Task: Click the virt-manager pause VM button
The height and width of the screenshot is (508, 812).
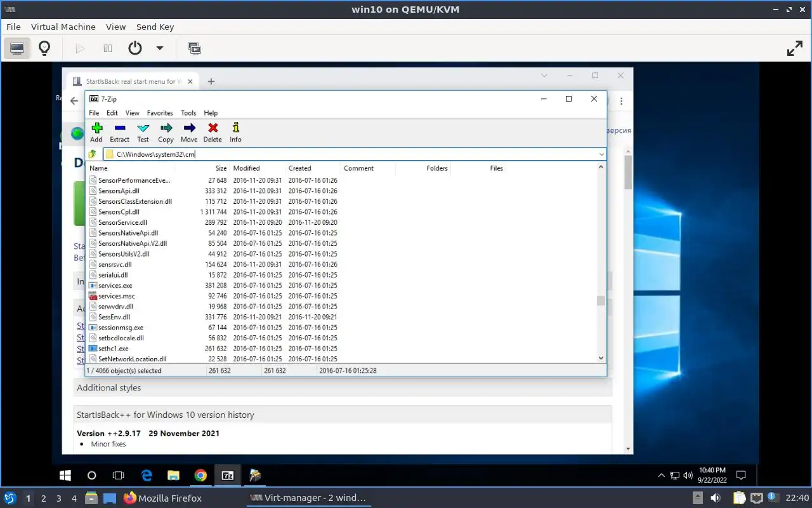Action: pyautogui.click(x=108, y=48)
